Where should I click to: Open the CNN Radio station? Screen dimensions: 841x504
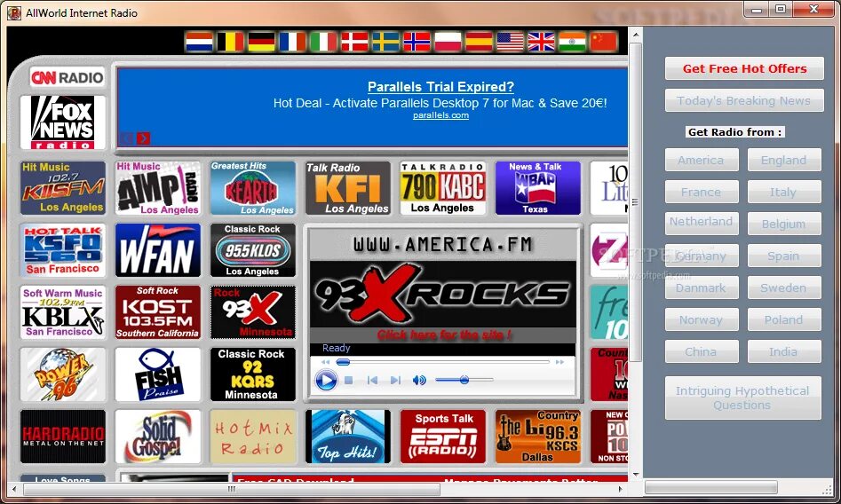(67, 78)
